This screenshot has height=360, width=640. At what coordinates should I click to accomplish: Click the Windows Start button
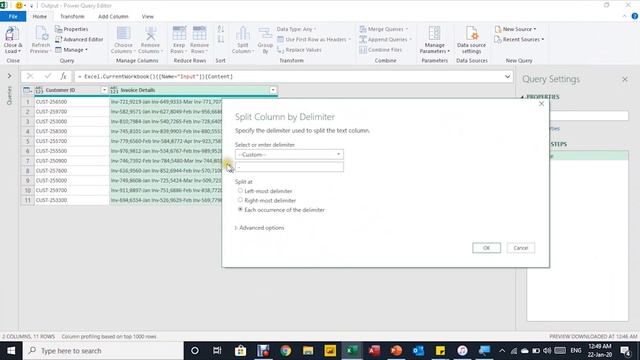pos(11,351)
